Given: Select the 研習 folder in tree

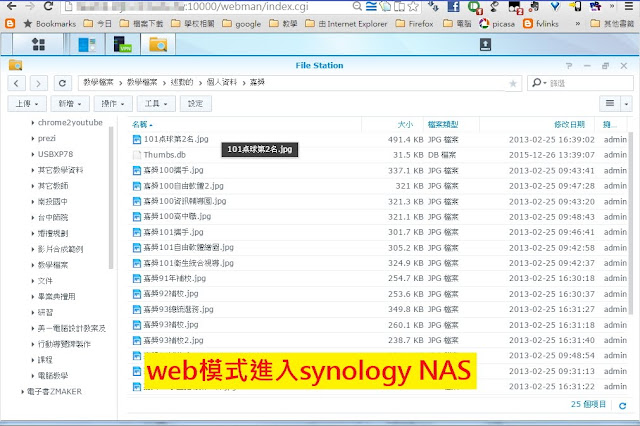Looking at the screenshot, I should pyautogui.click(x=45, y=313).
